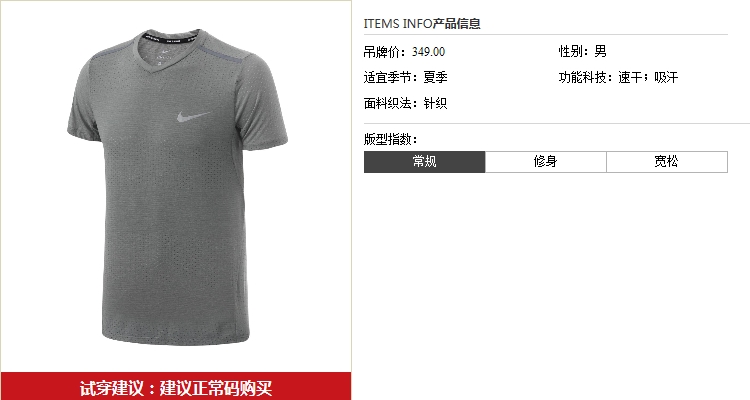Select the 修身 fit option
750x400 pixels.
click(x=546, y=162)
